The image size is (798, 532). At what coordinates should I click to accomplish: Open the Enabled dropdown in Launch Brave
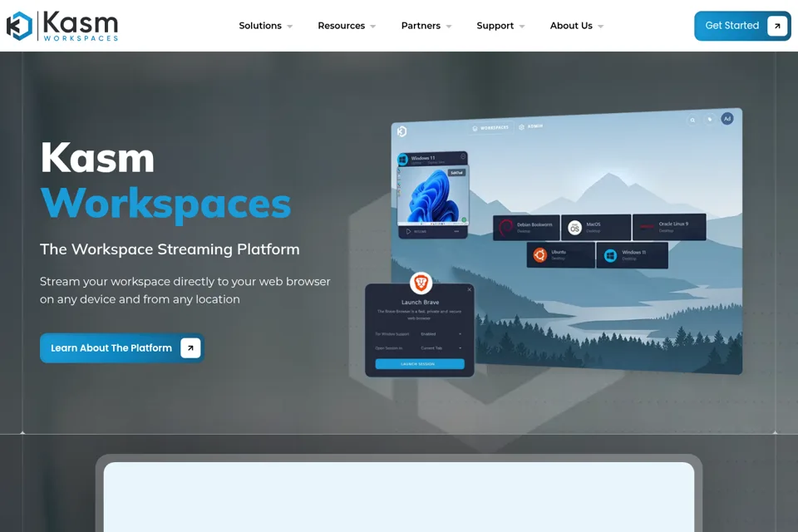click(x=441, y=334)
